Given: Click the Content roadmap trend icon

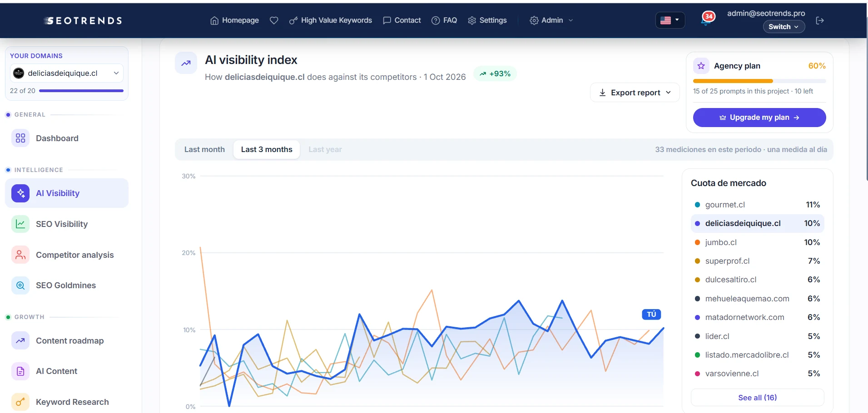Looking at the screenshot, I should (x=20, y=340).
